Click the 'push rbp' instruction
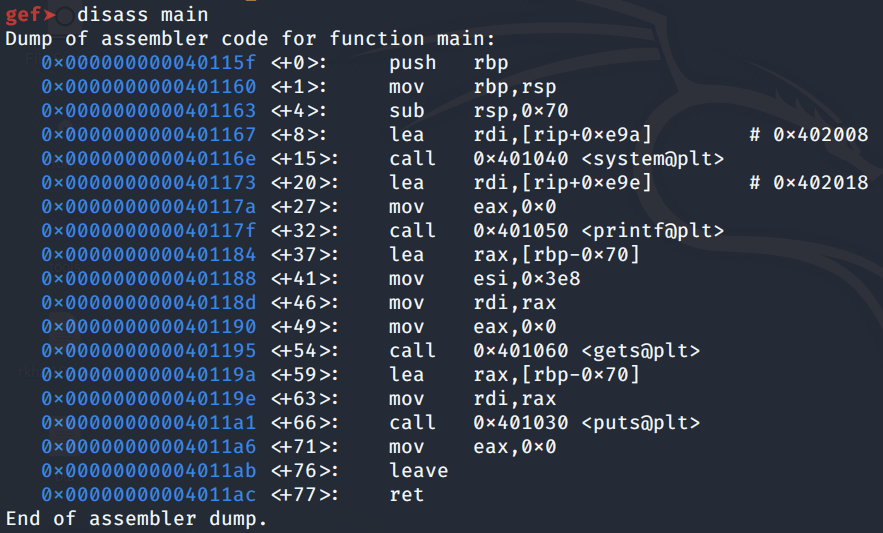The width and height of the screenshot is (883, 533). (448, 62)
